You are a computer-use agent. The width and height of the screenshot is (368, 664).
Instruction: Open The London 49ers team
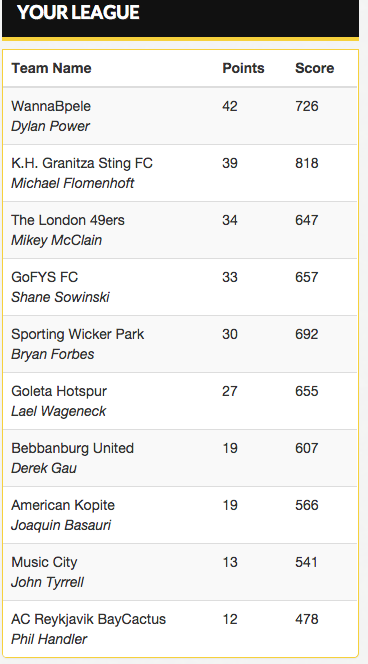68,220
